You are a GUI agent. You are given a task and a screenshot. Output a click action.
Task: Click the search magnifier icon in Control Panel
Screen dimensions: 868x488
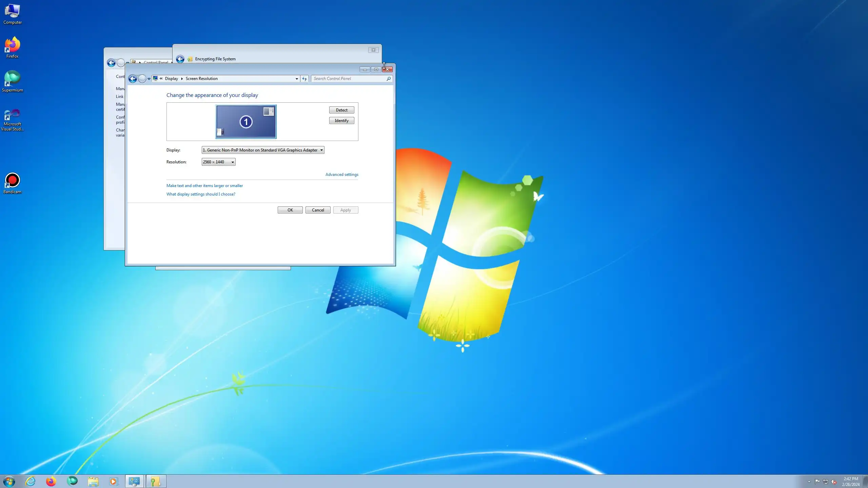pyautogui.click(x=389, y=79)
